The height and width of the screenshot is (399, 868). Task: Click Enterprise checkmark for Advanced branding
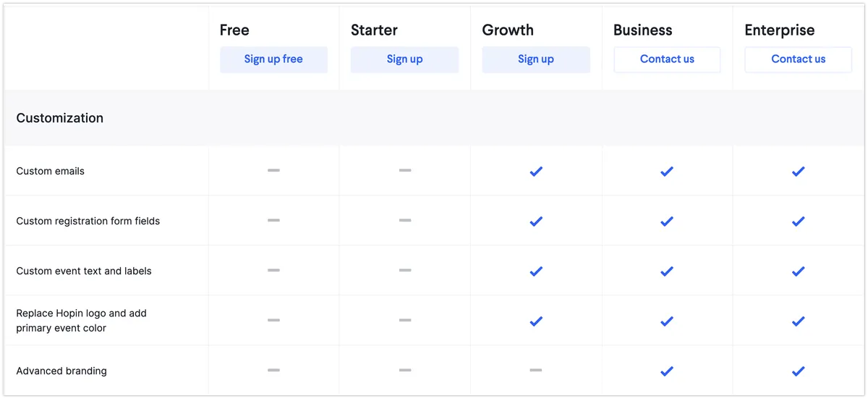(x=798, y=371)
